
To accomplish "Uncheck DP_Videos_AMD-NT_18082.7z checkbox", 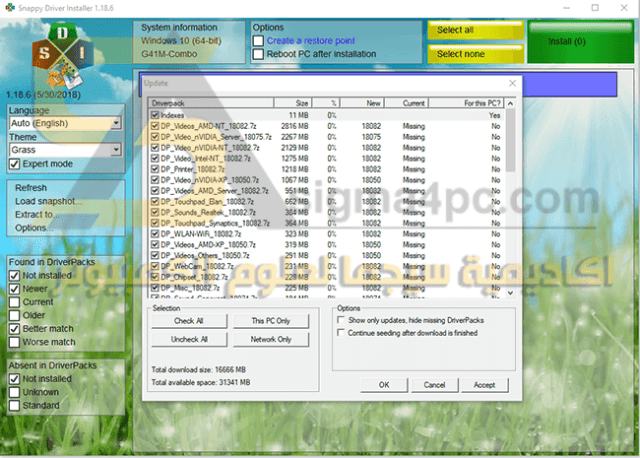I will click(155, 126).
